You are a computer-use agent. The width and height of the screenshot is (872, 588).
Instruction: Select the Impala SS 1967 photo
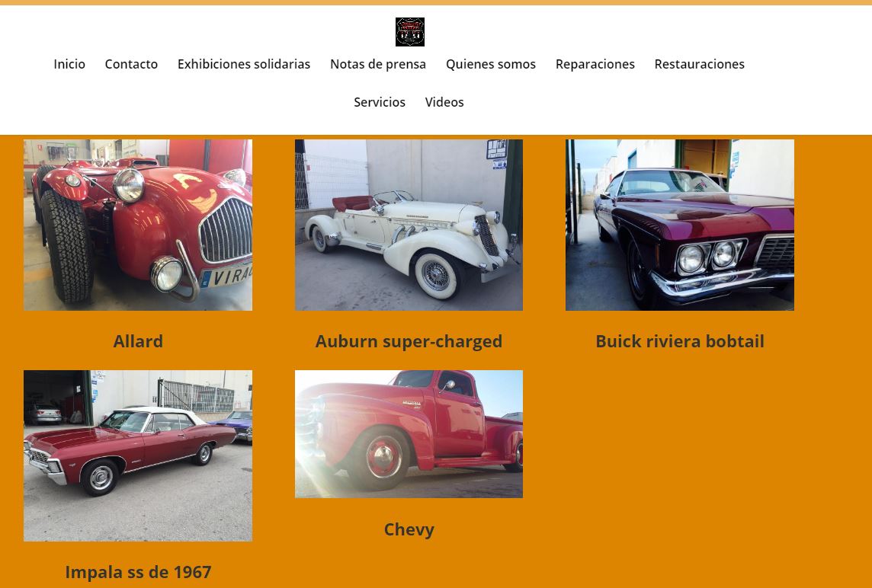(138, 455)
